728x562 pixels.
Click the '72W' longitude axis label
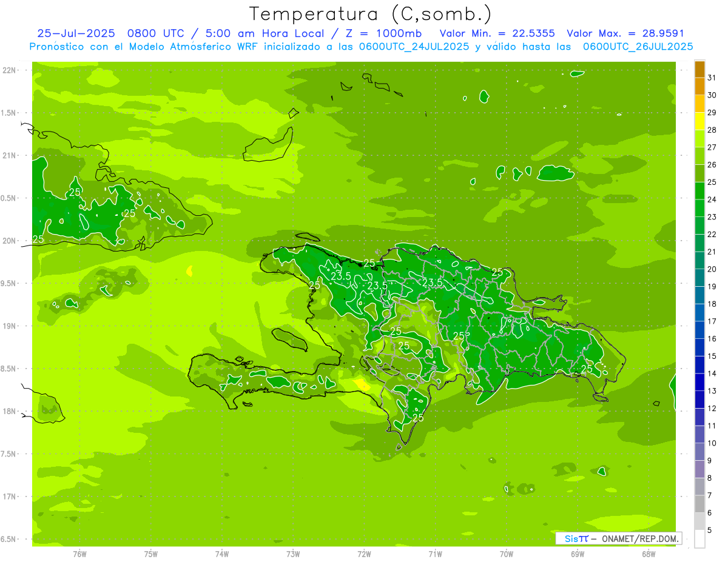(x=364, y=554)
